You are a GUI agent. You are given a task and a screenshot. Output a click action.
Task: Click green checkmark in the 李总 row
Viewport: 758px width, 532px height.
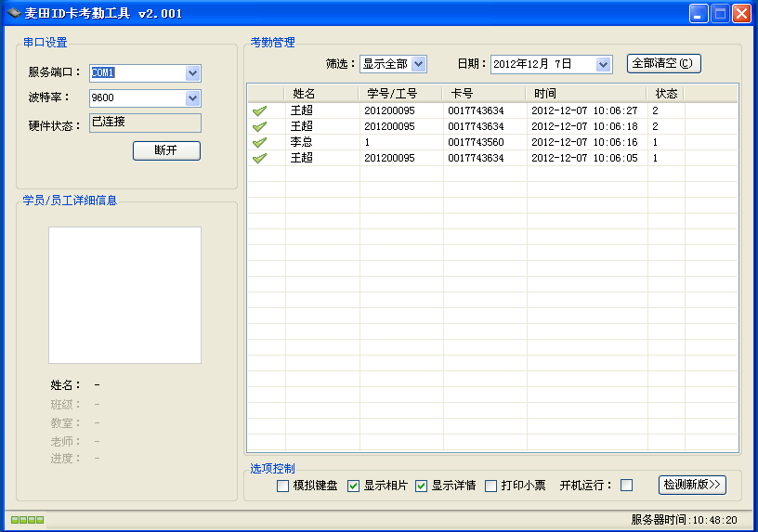tap(259, 142)
